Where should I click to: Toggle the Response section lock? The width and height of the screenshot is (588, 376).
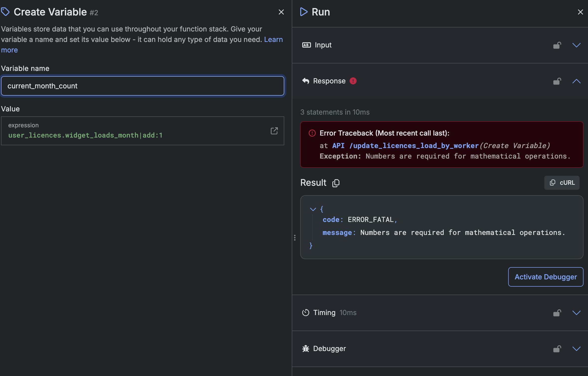[x=557, y=81]
